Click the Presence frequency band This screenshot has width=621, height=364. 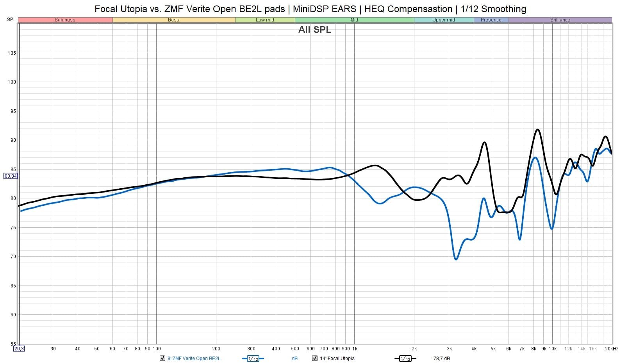coord(491,20)
